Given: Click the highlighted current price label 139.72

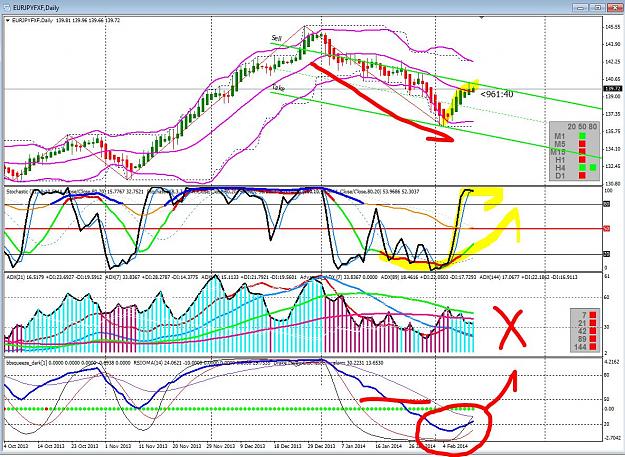Looking at the screenshot, I should pyautogui.click(x=611, y=88).
